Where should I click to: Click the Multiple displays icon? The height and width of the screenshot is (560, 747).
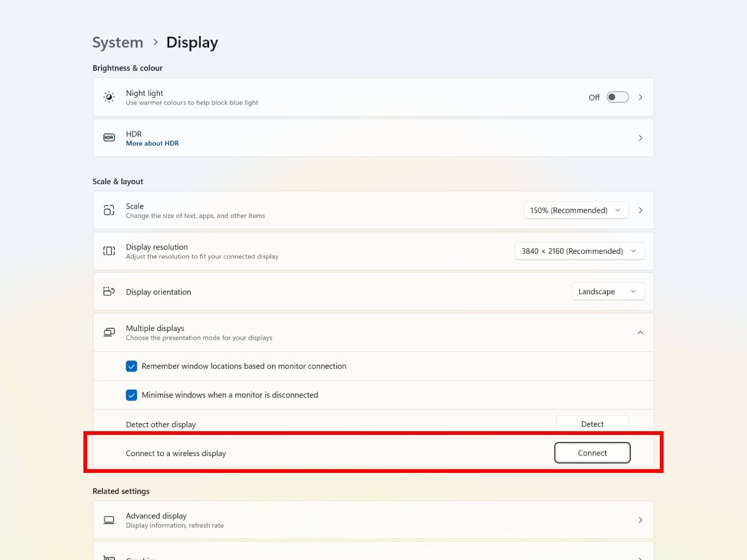pos(109,332)
